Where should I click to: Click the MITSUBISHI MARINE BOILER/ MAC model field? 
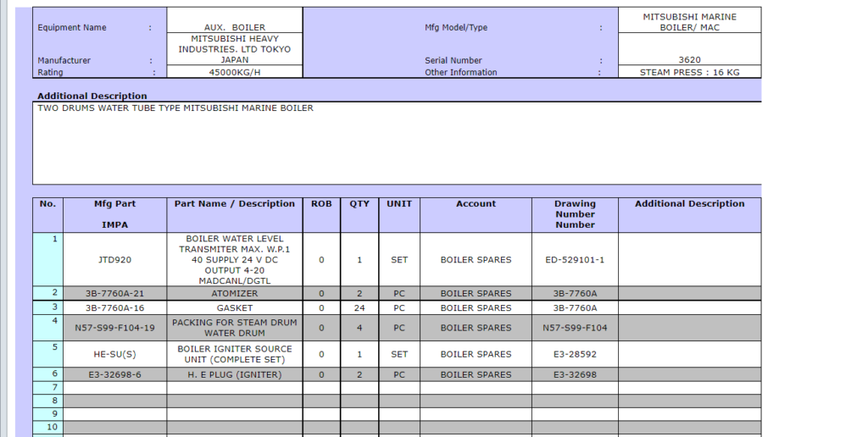pos(690,22)
